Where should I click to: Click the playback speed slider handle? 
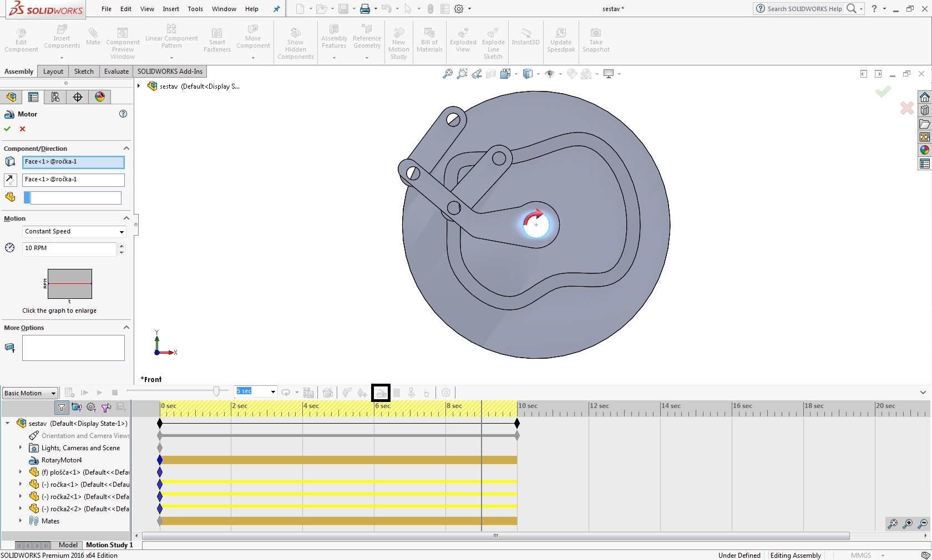217,391
